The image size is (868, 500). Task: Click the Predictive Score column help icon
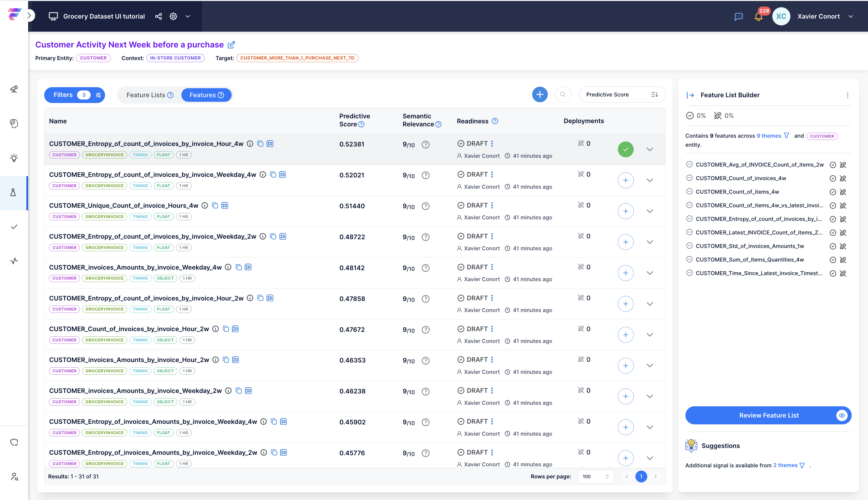pos(361,124)
